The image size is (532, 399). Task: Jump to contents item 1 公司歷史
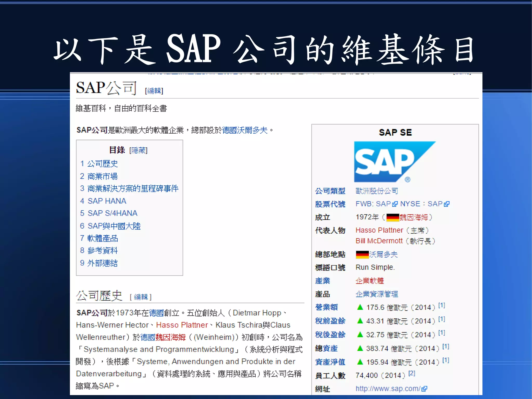tap(99, 164)
